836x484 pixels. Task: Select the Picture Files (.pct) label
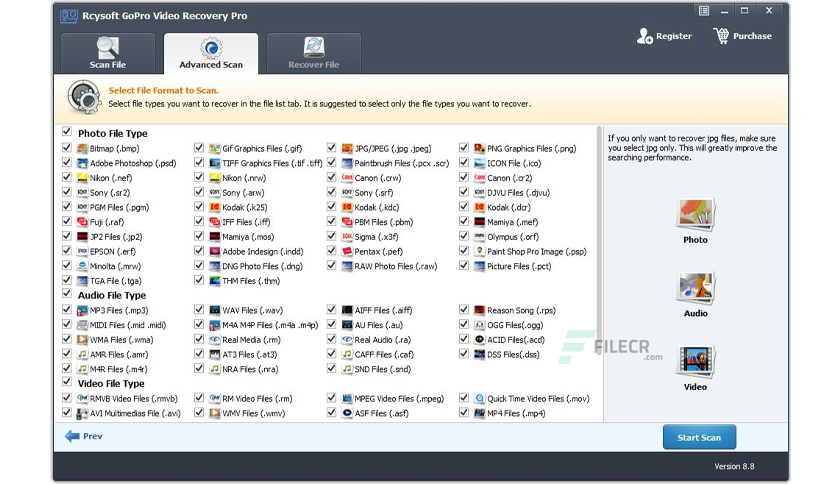coord(519,266)
